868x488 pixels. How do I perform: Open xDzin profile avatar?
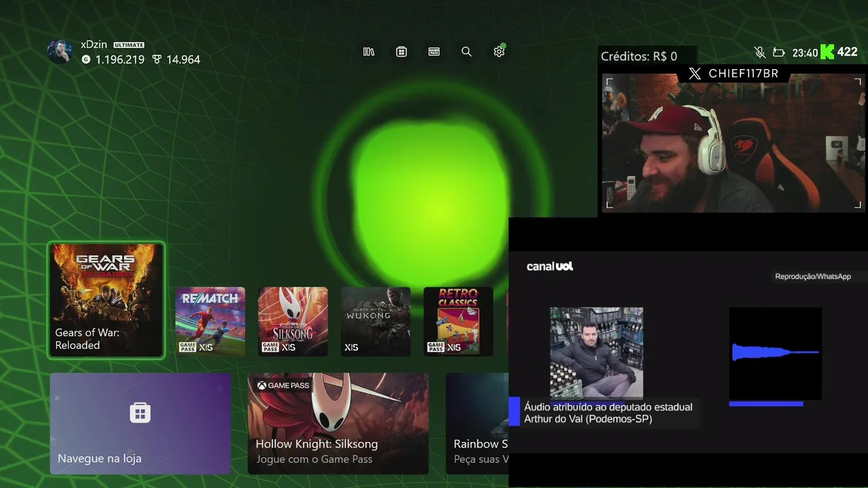tap(60, 52)
